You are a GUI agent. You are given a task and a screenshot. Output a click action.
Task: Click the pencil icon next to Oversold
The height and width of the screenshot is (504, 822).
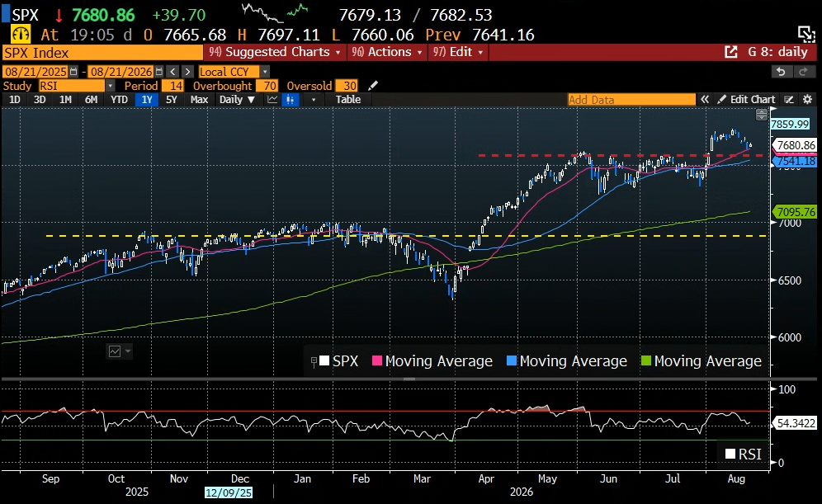(x=373, y=86)
